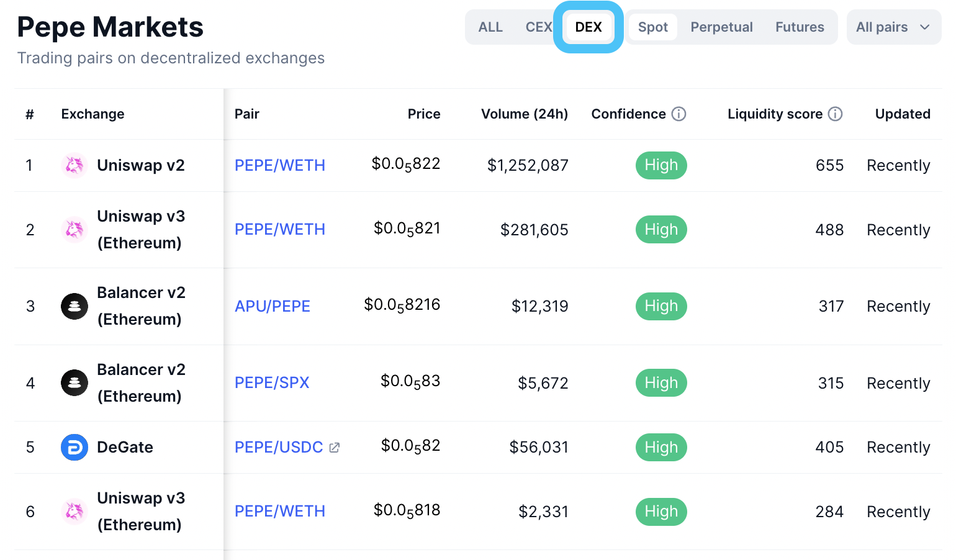956x560 pixels.
Task: Click the Uniswap v2 exchange icon
Action: tap(74, 165)
